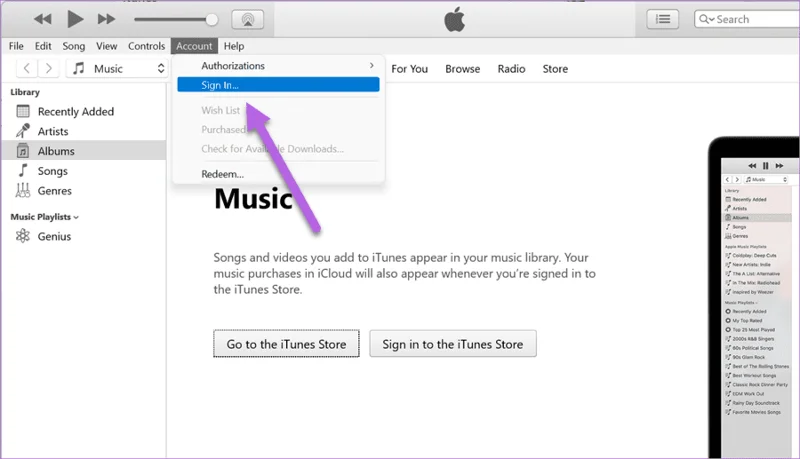Click the Recently Added grid icon
Image resolution: width=800 pixels, height=459 pixels.
[23, 111]
